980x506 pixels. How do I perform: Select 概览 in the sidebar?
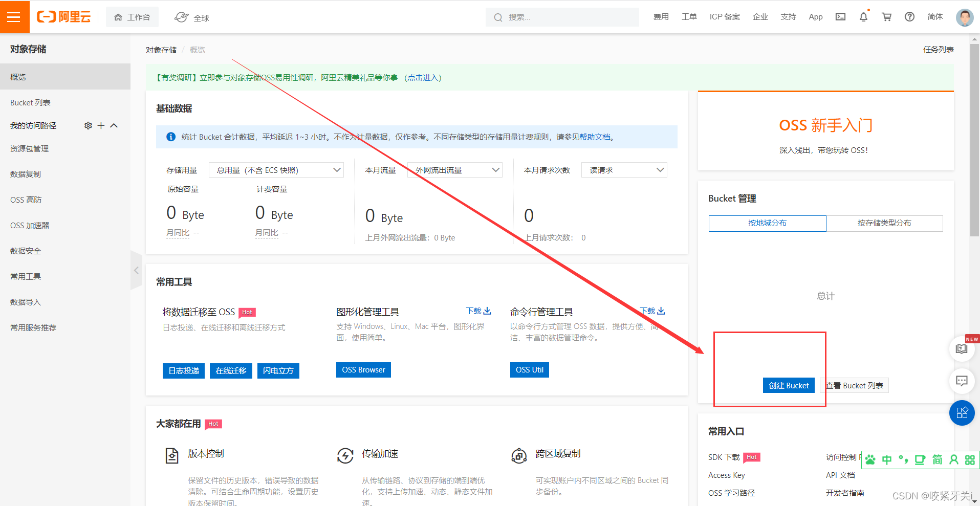tap(65, 77)
